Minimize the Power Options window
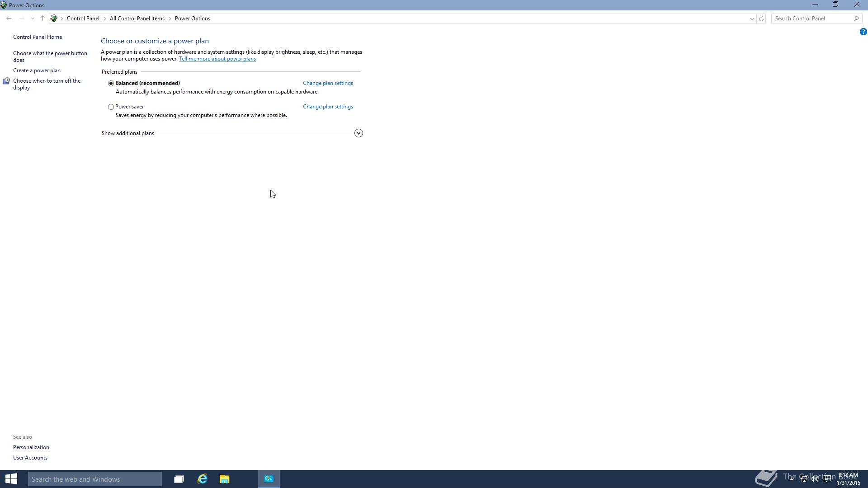 [815, 5]
